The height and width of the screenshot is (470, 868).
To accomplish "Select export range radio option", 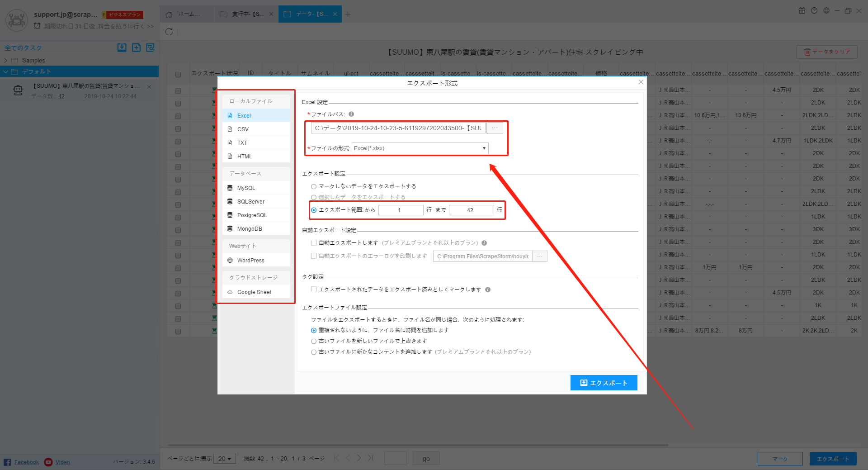I will click(314, 210).
